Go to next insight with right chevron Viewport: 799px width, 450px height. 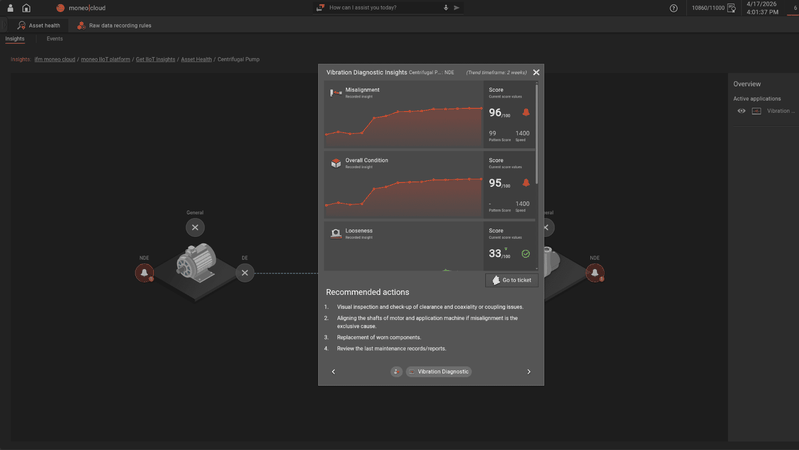point(529,372)
